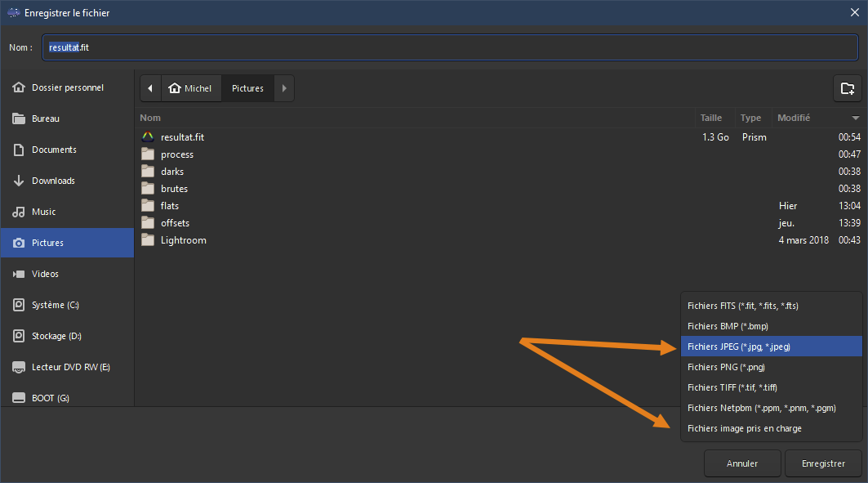Click the Prism icon of resultat.fit
Viewport: 868px width, 483px height.
click(148, 136)
